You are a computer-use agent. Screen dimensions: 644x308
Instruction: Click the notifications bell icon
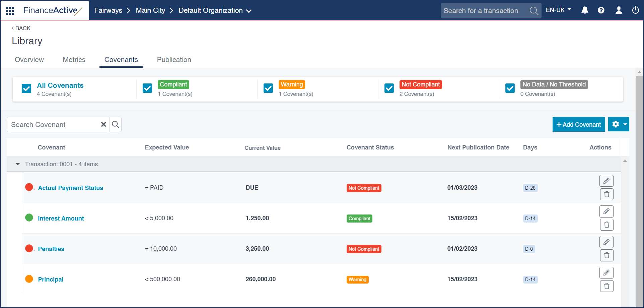tap(585, 10)
